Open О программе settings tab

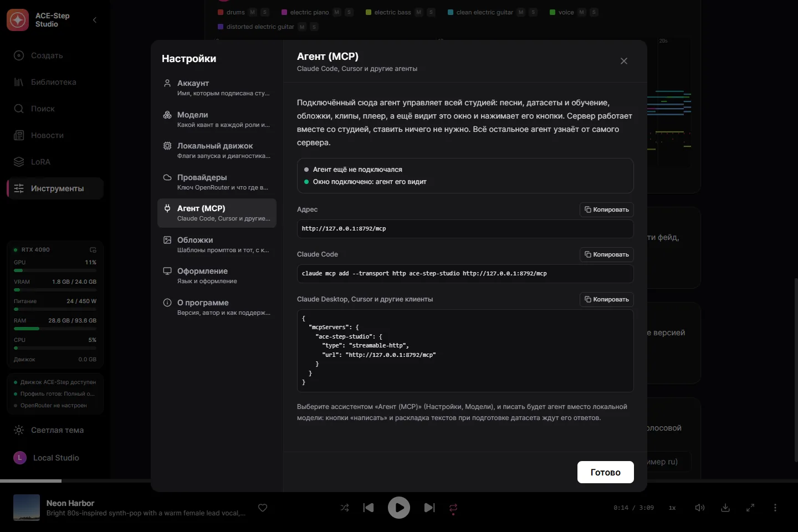click(x=217, y=307)
